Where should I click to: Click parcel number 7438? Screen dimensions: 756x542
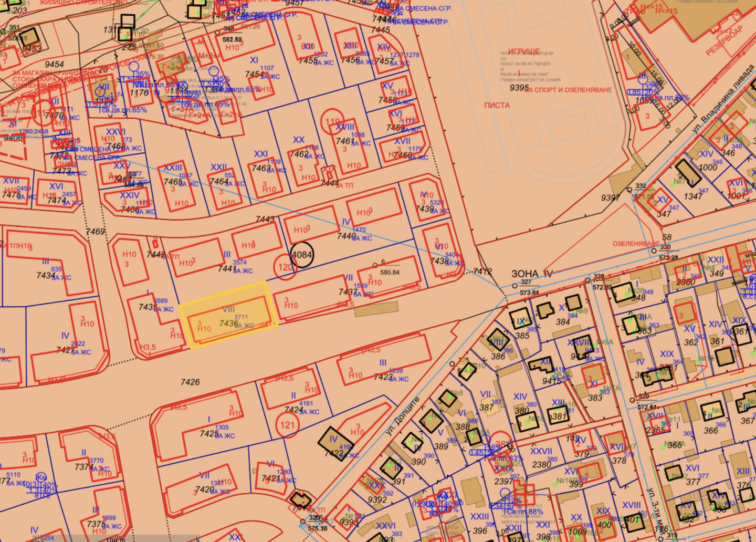(439, 261)
